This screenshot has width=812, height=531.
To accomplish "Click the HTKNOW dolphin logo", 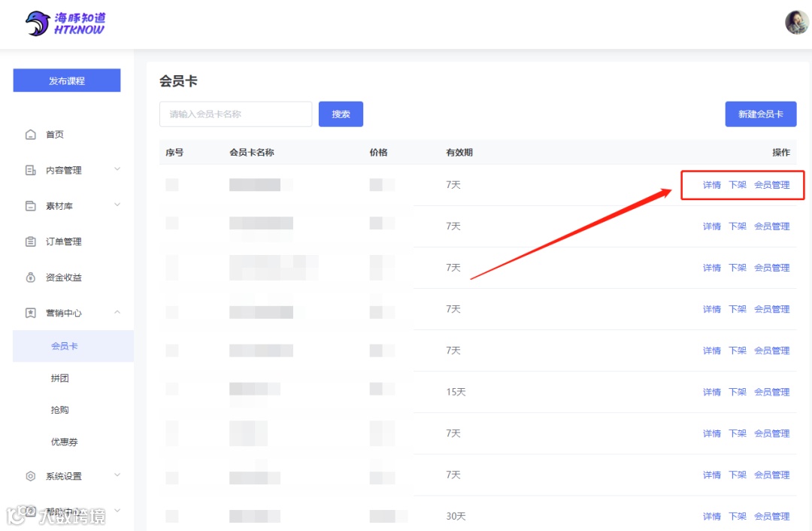I will (x=65, y=23).
